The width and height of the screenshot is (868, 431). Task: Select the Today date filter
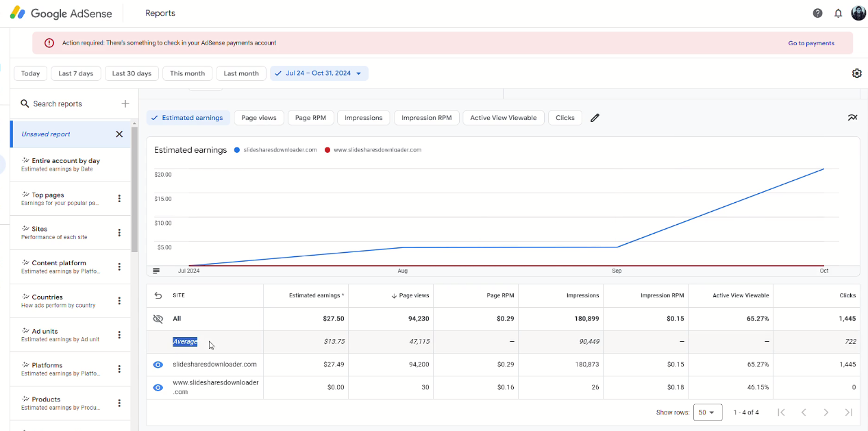[x=30, y=73]
